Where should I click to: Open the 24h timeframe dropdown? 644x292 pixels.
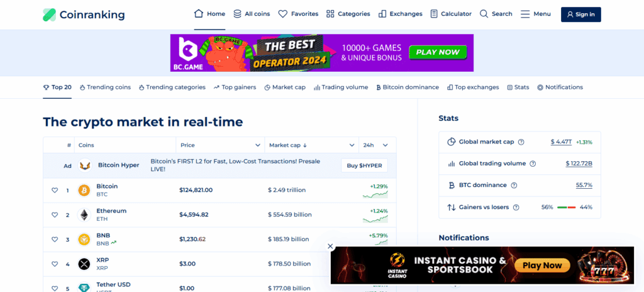pyautogui.click(x=387, y=145)
